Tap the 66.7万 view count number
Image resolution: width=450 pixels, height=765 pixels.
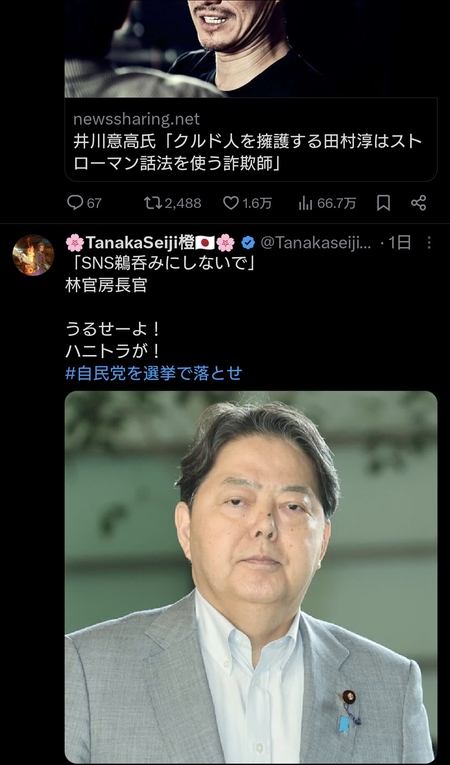click(336, 203)
